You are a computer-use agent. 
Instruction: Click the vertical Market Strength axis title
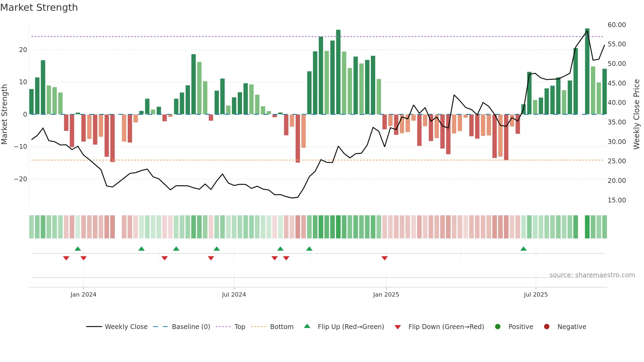click(4, 114)
